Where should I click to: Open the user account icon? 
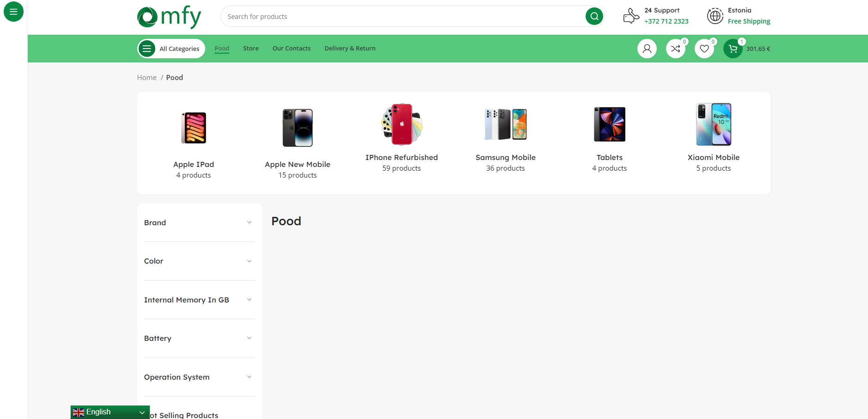pos(647,49)
